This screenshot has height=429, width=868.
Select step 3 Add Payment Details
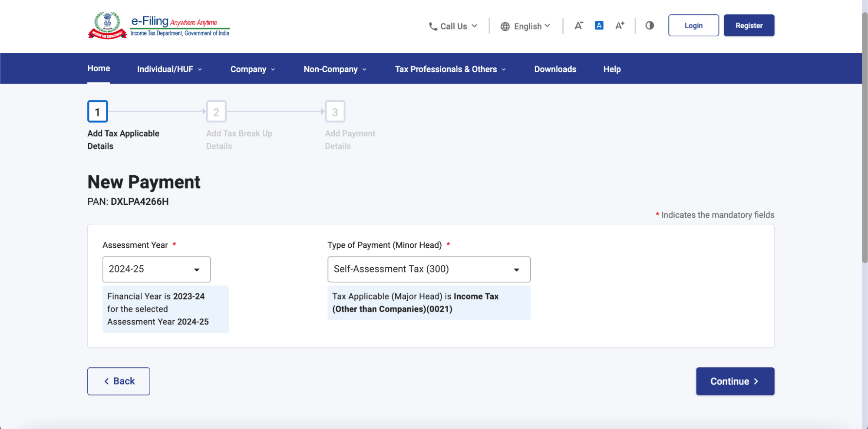tap(335, 112)
